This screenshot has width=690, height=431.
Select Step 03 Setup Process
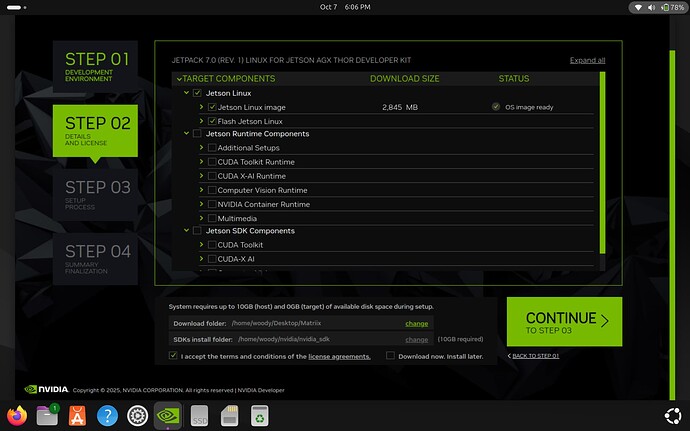(x=95, y=195)
